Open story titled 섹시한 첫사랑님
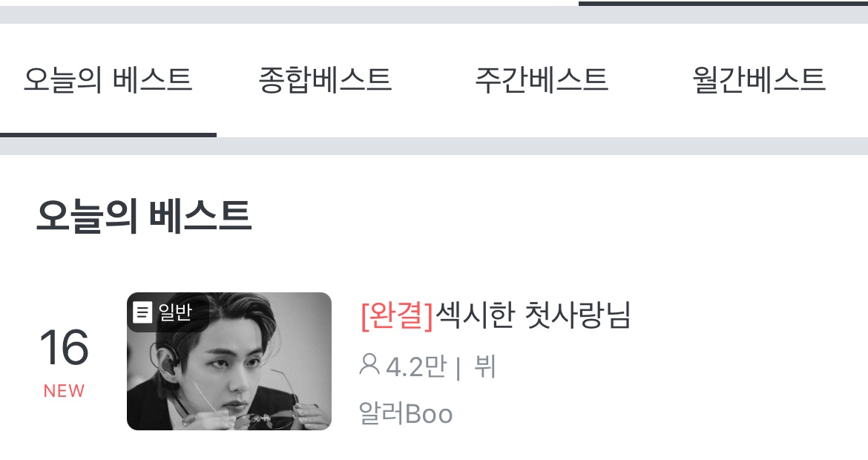Image resolution: width=868 pixels, height=460 pixels. 533,315
